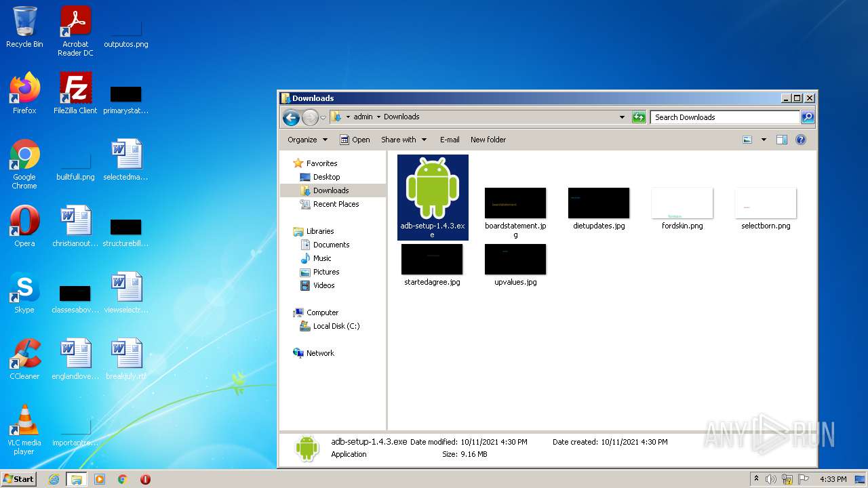The width and height of the screenshot is (868, 488).
Task: Click the Change your view icon
Action: (x=747, y=140)
